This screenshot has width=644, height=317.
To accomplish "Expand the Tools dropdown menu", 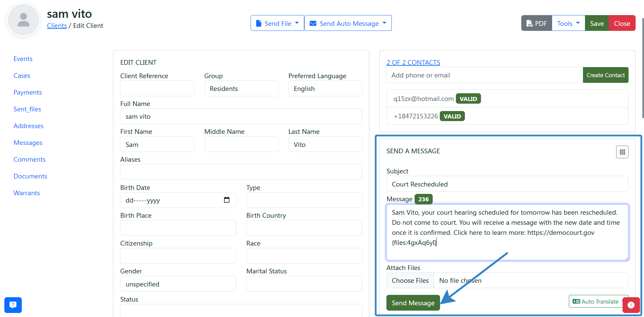I will click(x=568, y=23).
